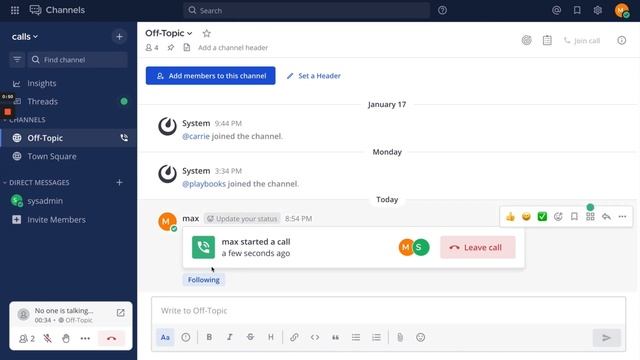This screenshot has height=360, width=640.
Task: Click the @carrie mention
Action: pos(196,136)
